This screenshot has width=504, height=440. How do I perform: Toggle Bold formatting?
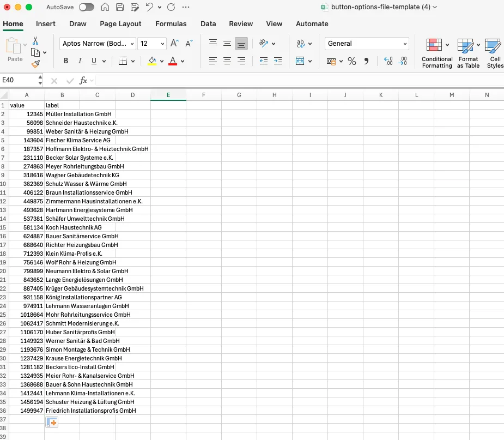66,61
